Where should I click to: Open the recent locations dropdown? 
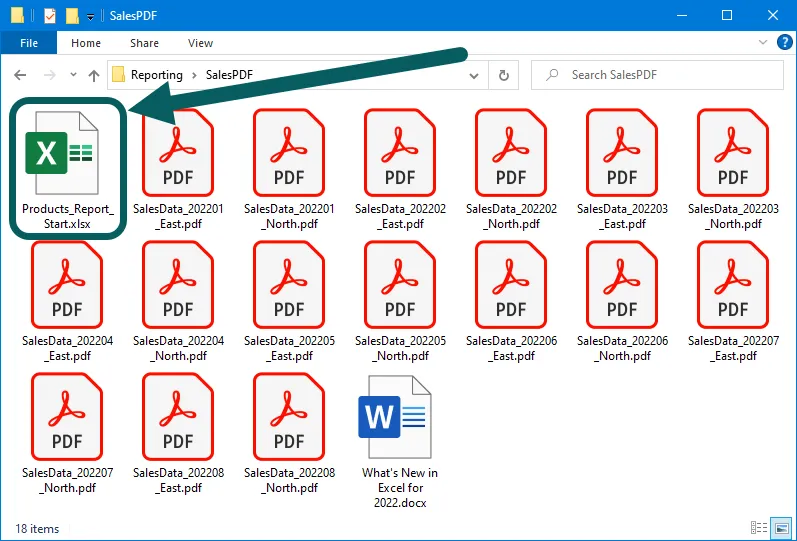coord(73,75)
